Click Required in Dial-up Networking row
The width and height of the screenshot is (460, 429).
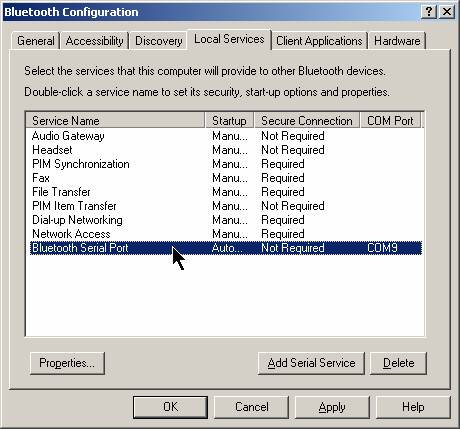click(283, 220)
